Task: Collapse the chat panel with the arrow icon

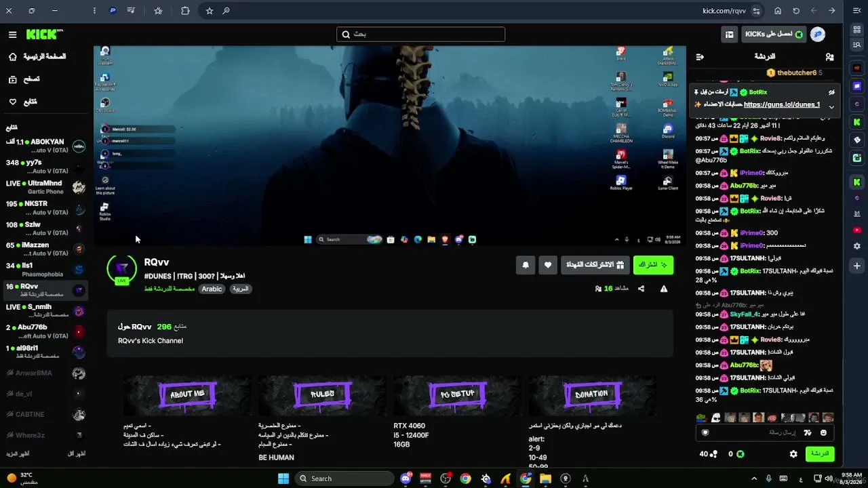Action: [700, 57]
